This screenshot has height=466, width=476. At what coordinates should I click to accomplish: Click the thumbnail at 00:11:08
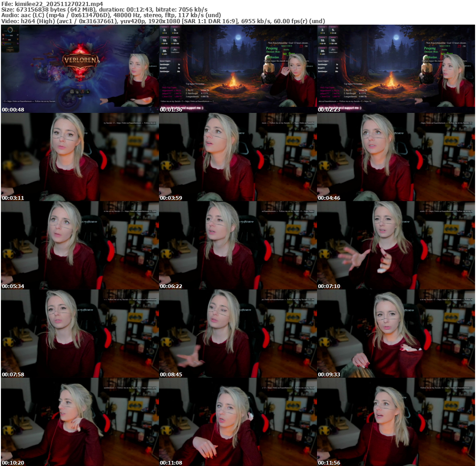(x=238, y=422)
